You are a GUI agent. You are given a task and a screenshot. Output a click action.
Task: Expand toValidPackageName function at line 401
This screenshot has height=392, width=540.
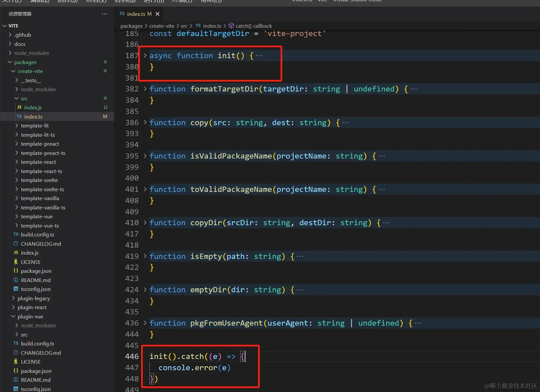point(145,189)
